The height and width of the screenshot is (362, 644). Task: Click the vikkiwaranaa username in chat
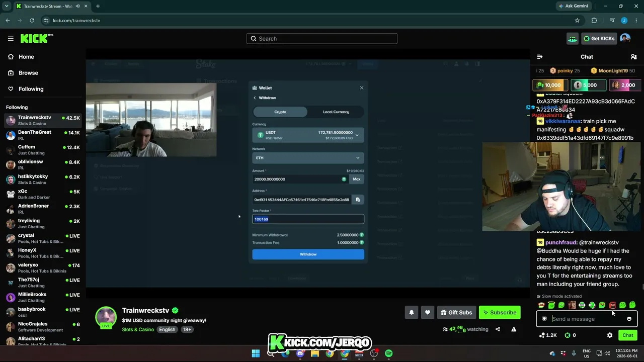[x=563, y=121]
